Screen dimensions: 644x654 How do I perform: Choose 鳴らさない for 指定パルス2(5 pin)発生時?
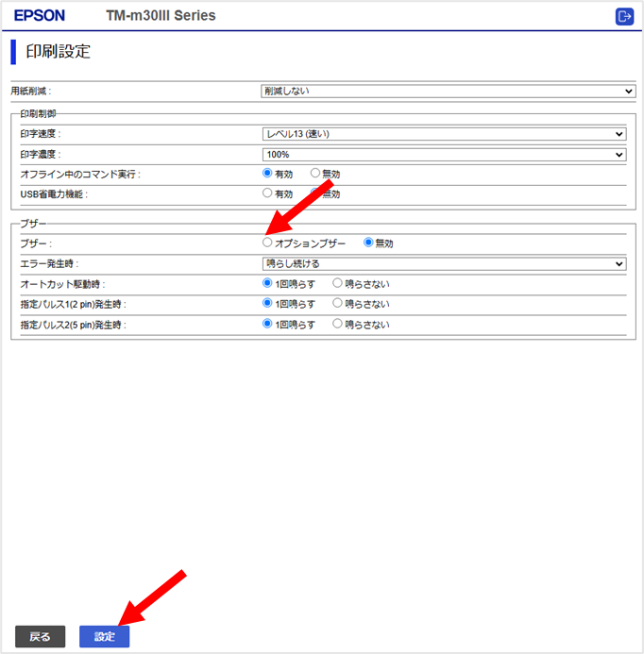pyautogui.click(x=338, y=325)
